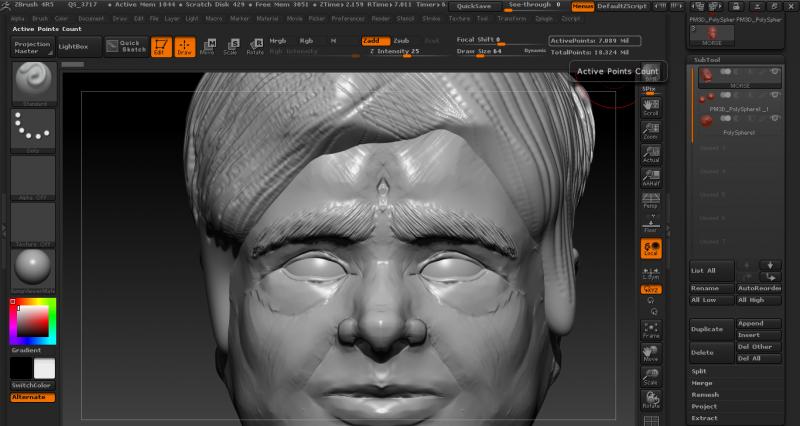Toggle Persp perspective view
This screenshot has width=800, height=426.
pos(651,201)
